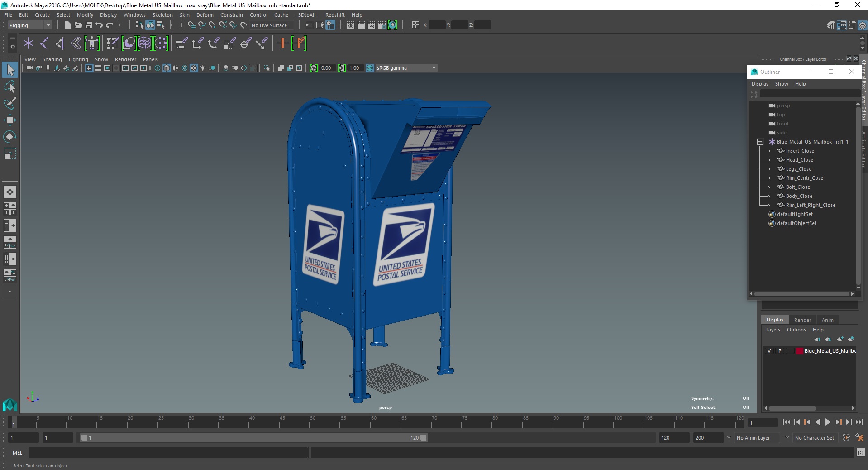Screen dimensions: 868x470
Task: Toggle Auto Keyframe button
Action: coord(846,438)
